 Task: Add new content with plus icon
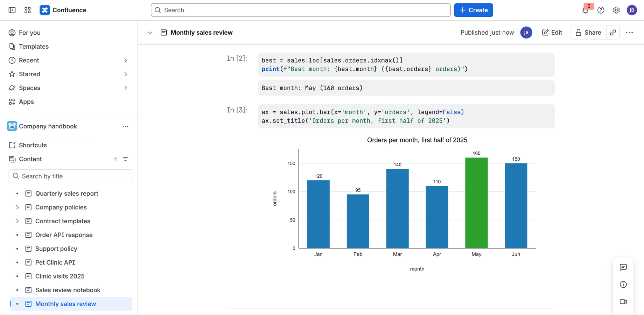tap(115, 159)
